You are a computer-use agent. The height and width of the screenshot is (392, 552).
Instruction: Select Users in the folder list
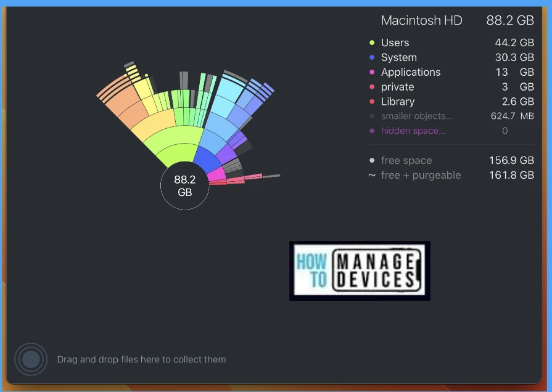click(395, 43)
